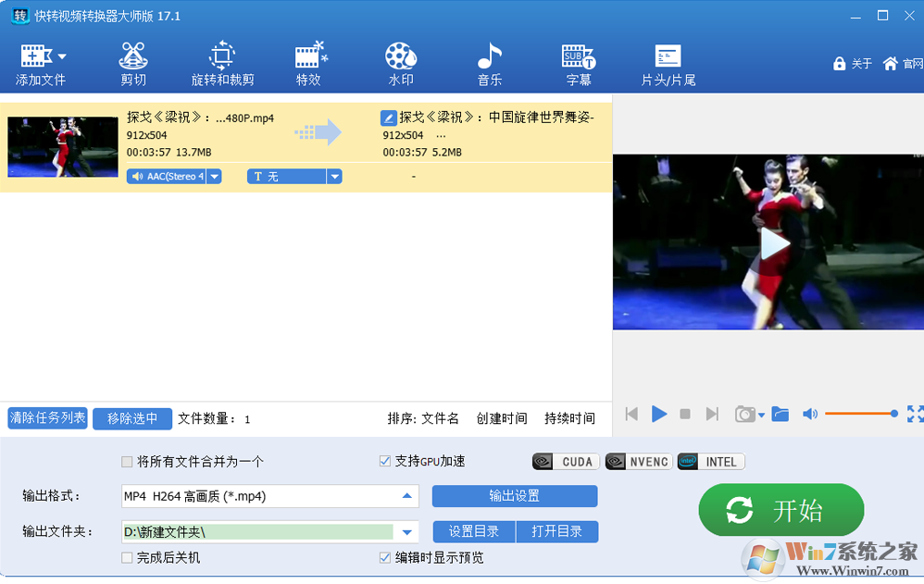The width and height of the screenshot is (924, 584).
Task: Open the AAC audio track dropdown
Action: click(x=214, y=176)
